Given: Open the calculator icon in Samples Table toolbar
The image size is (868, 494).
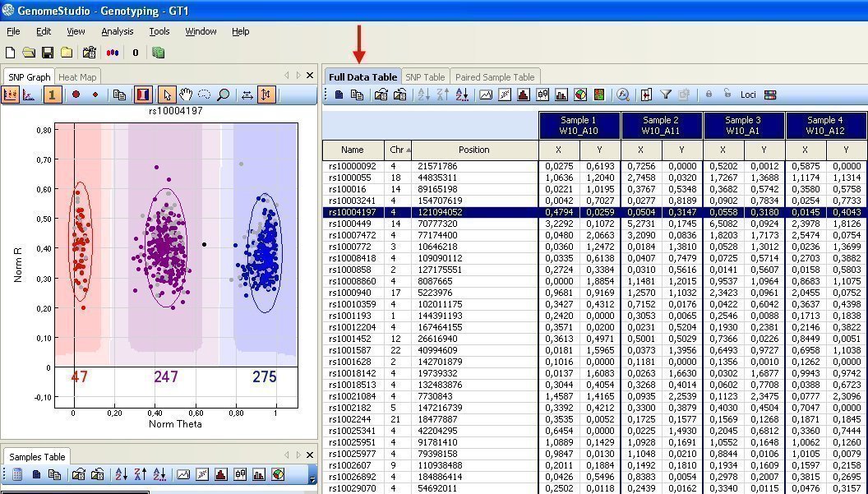Looking at the screenshot, I should coord(16,474).
